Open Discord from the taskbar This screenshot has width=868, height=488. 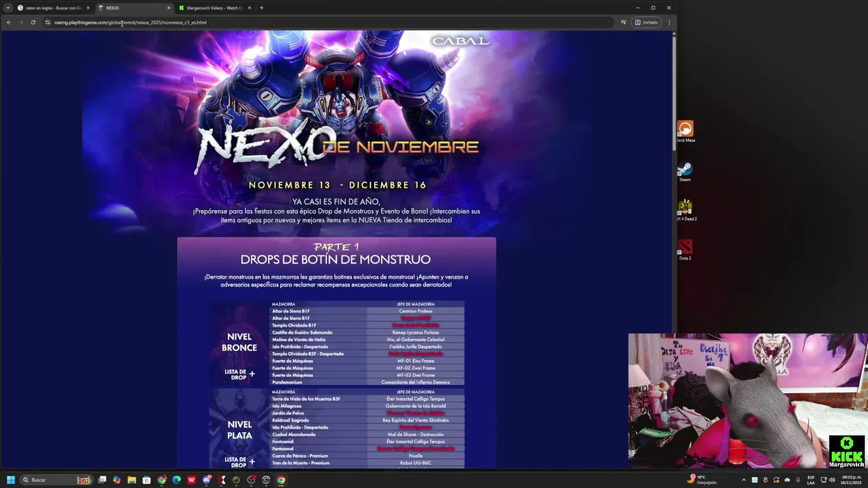click(206, 480)
